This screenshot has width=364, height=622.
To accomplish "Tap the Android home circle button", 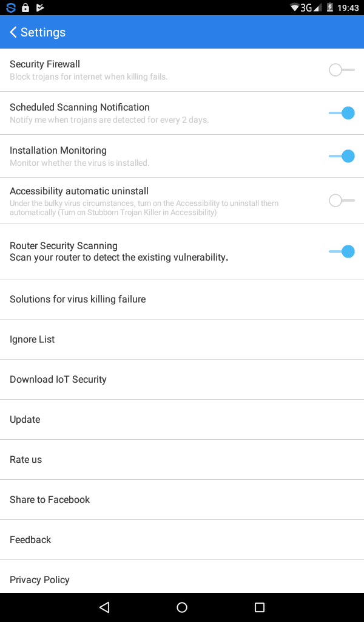I will click(182, 607).
